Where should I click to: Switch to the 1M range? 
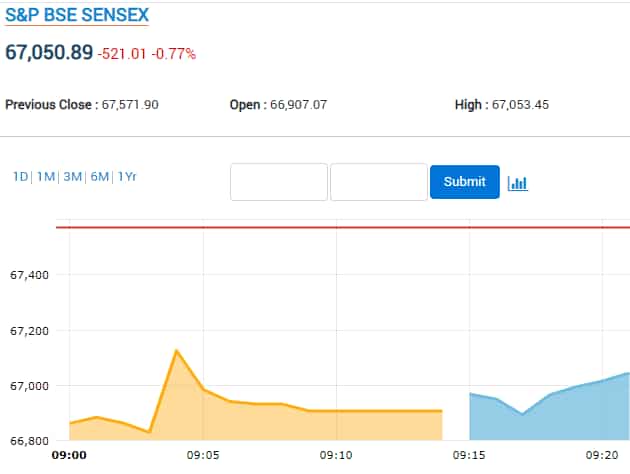pyautogui.click(x=45, y=177)
